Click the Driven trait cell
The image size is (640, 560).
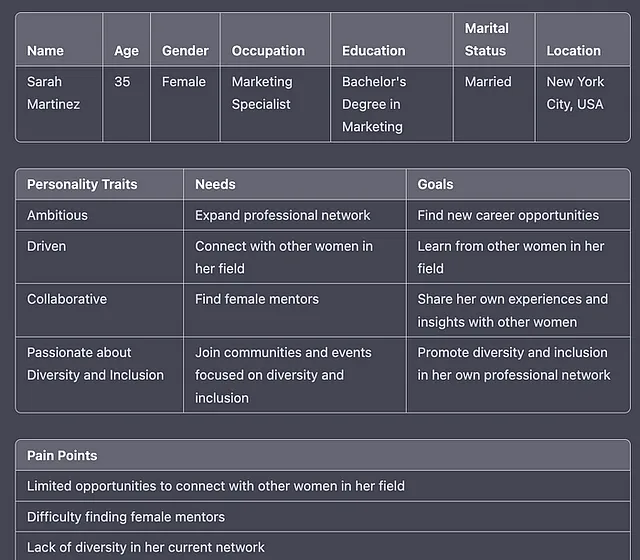[99, 257]
